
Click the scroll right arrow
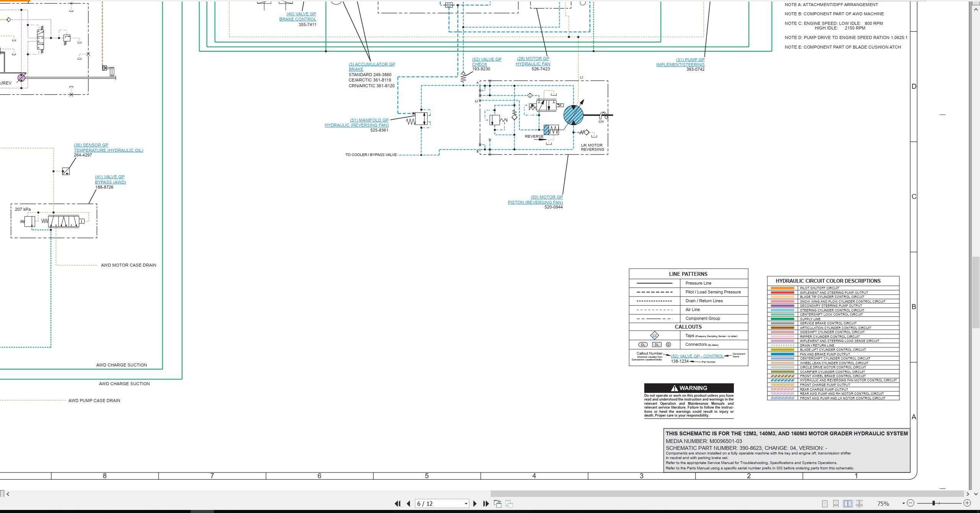[x=968, y=494]
